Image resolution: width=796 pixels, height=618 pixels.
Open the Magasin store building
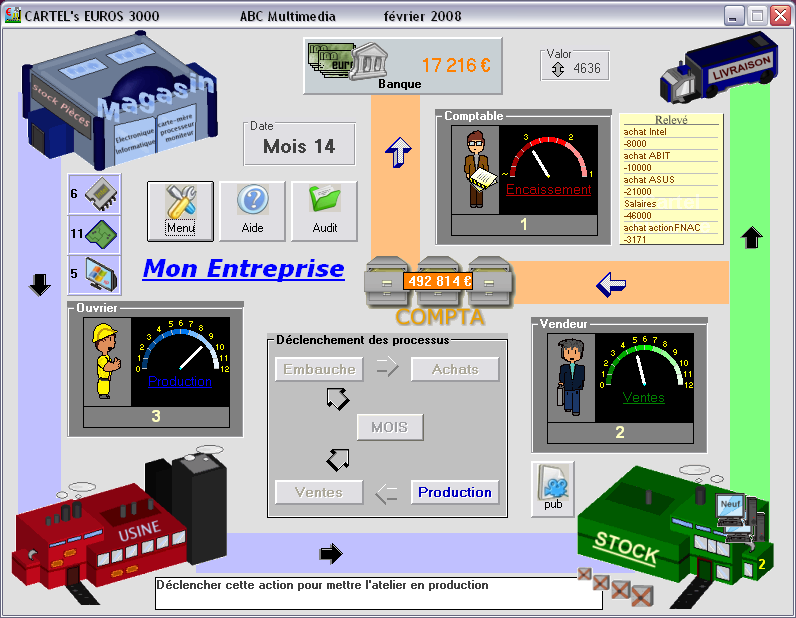(x=118, y=110)
